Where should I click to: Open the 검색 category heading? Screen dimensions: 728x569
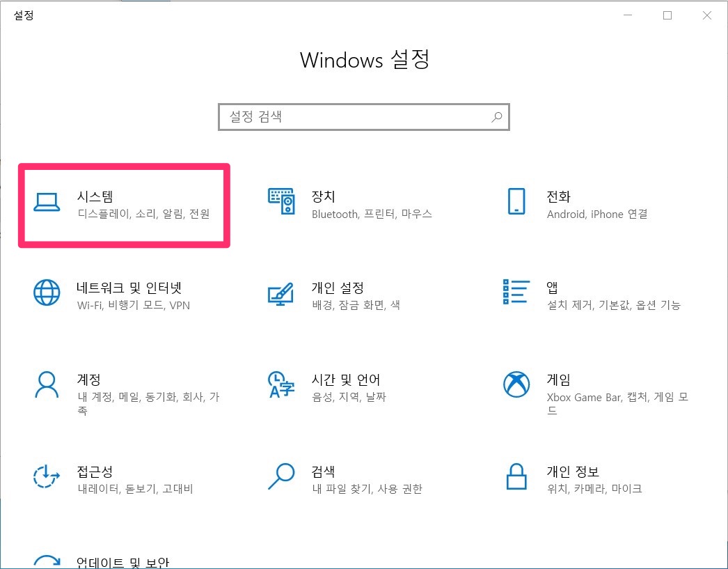[323, 471]
